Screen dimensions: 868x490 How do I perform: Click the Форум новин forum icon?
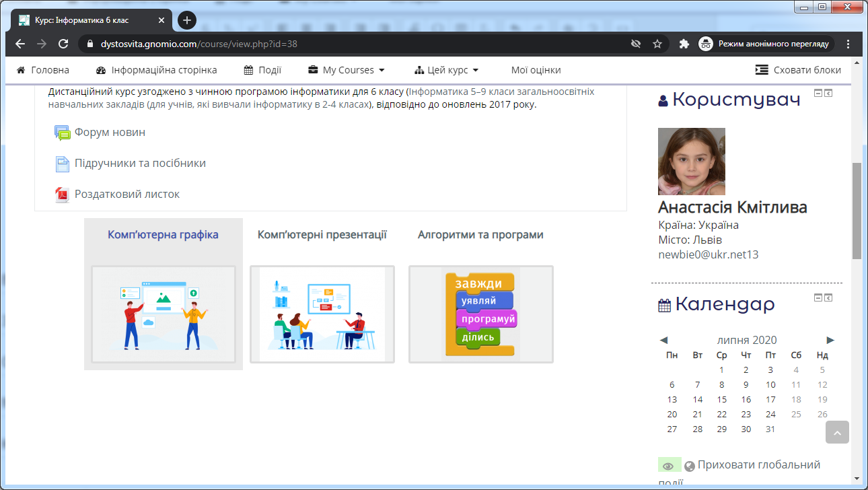tap(62, 133)
